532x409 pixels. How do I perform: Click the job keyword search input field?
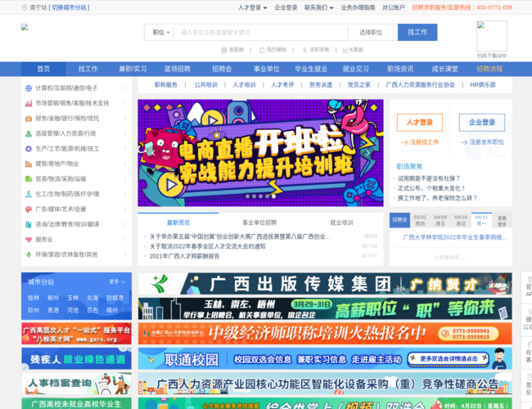pos(260,33)
